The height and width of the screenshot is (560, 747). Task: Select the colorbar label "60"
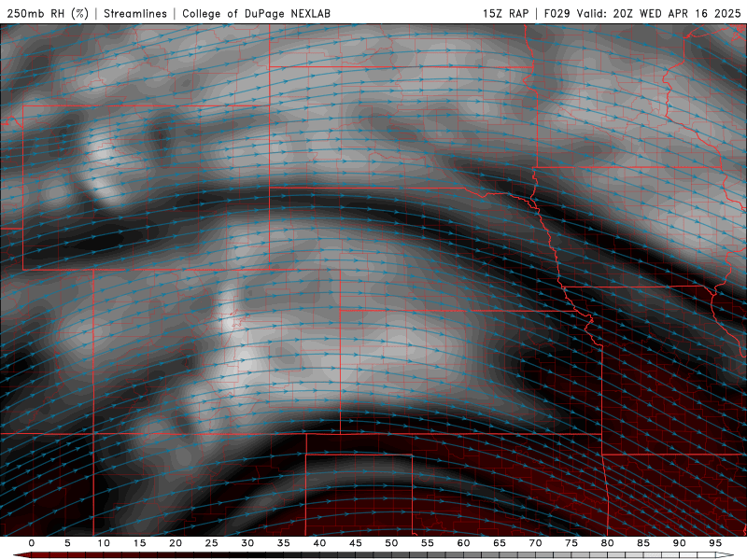463,543
